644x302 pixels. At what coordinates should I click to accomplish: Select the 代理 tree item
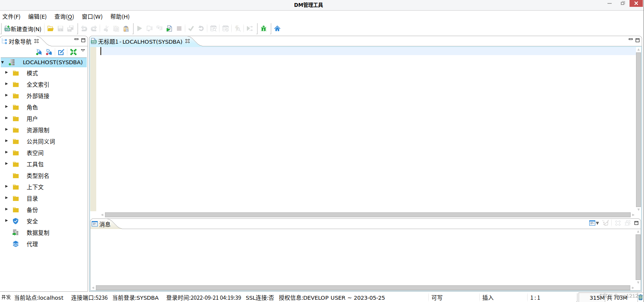(x=32, y=244)
